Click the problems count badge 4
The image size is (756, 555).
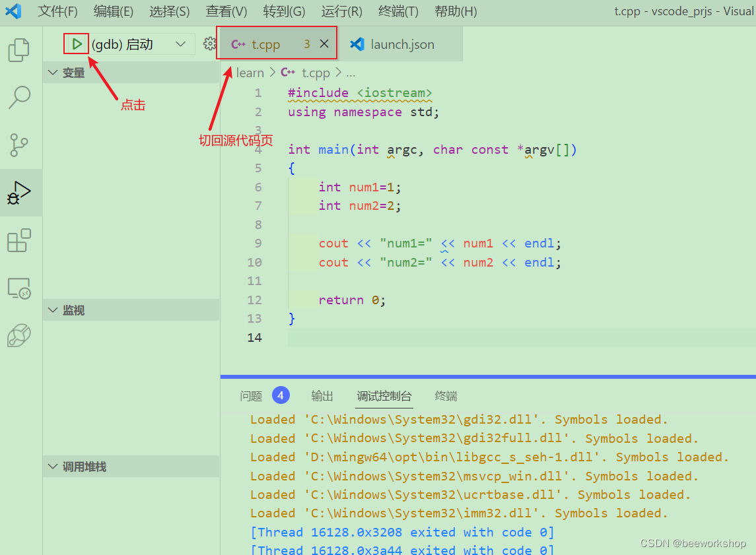[x=281, y=395]
